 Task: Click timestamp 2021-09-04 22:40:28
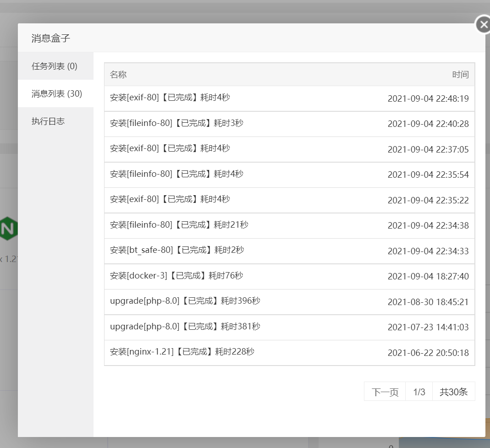pyautogui.click(x=428, y=124)
